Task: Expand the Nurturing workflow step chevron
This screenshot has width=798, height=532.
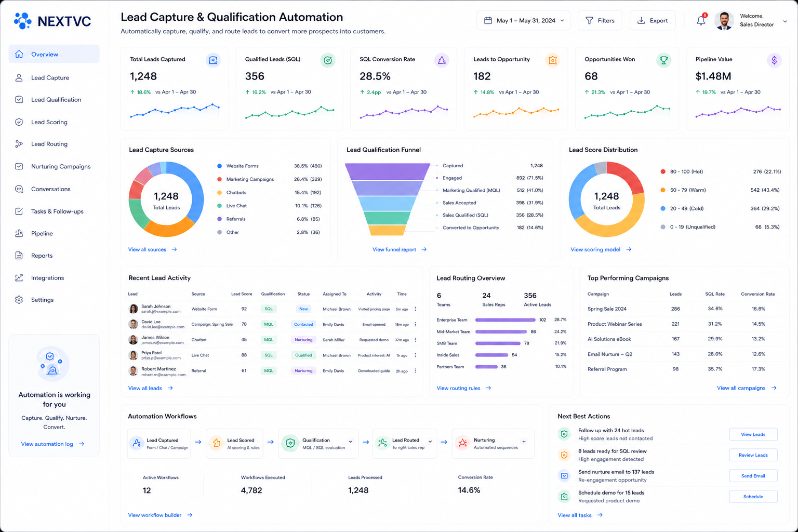Action: [x=524, y=442]
